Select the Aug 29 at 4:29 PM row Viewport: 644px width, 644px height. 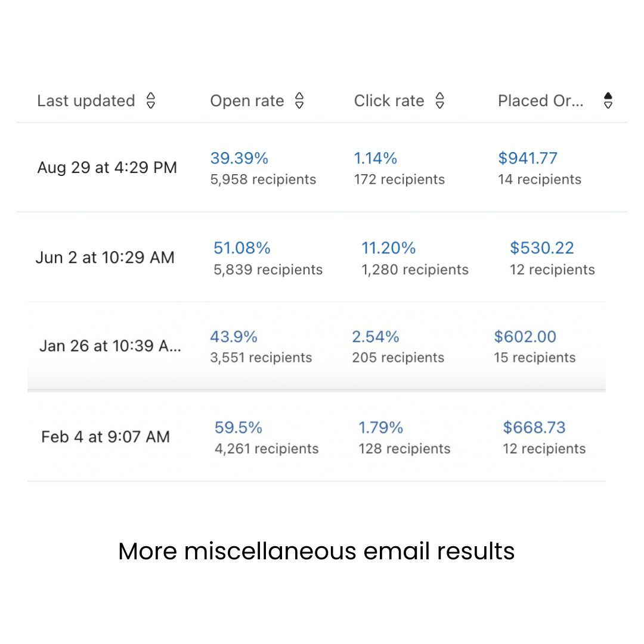click(322, 168)
